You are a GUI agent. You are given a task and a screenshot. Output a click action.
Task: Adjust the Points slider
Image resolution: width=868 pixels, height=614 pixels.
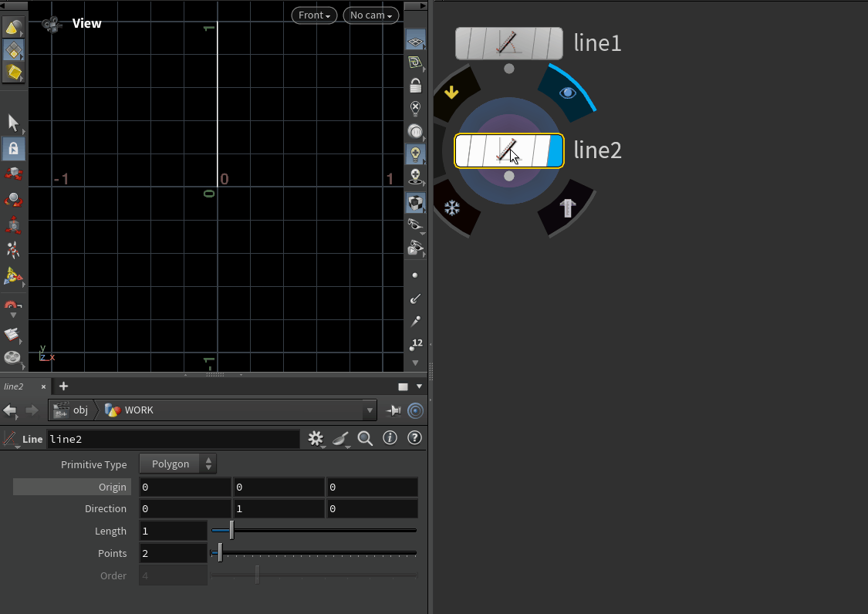(x=314, y=552)
